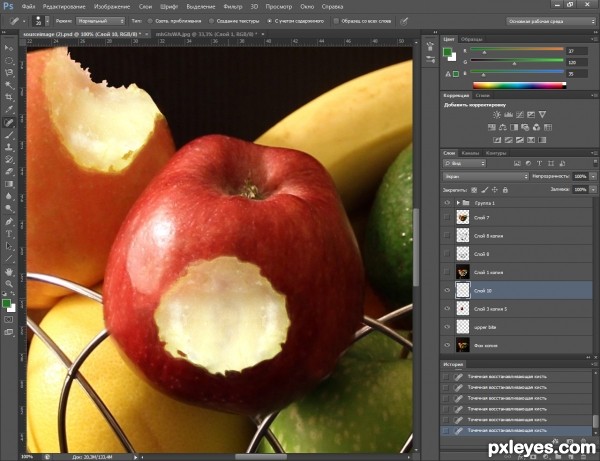Select 'Создание текстуры' radio option
The image size is (600, 461).
tap(211, 21)
